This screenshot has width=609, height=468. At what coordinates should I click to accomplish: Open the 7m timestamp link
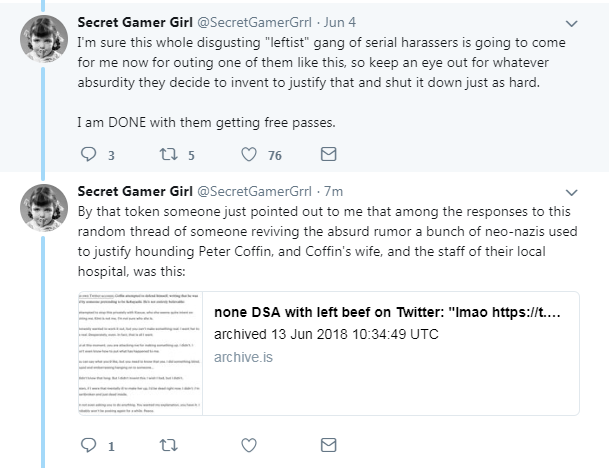334,191
